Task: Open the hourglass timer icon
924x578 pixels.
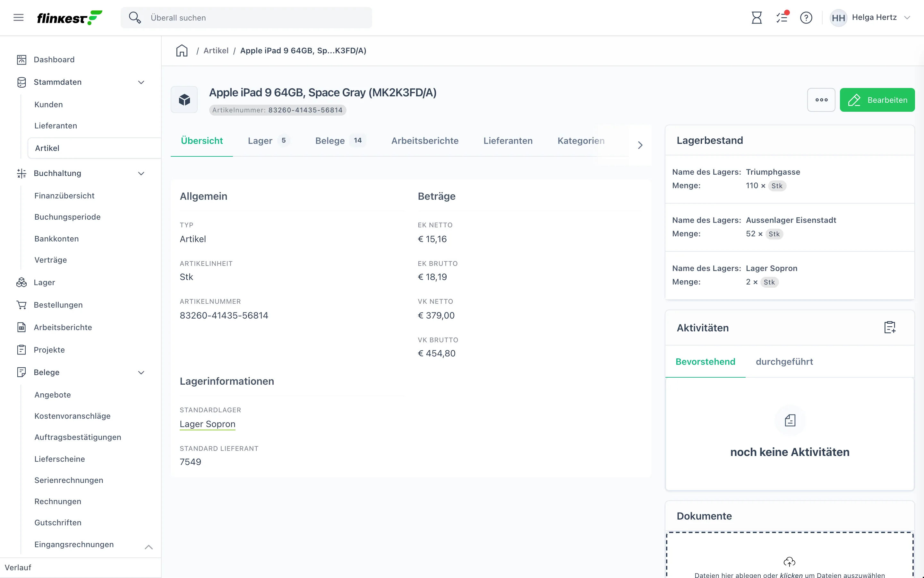Action: tap(757, 18)
